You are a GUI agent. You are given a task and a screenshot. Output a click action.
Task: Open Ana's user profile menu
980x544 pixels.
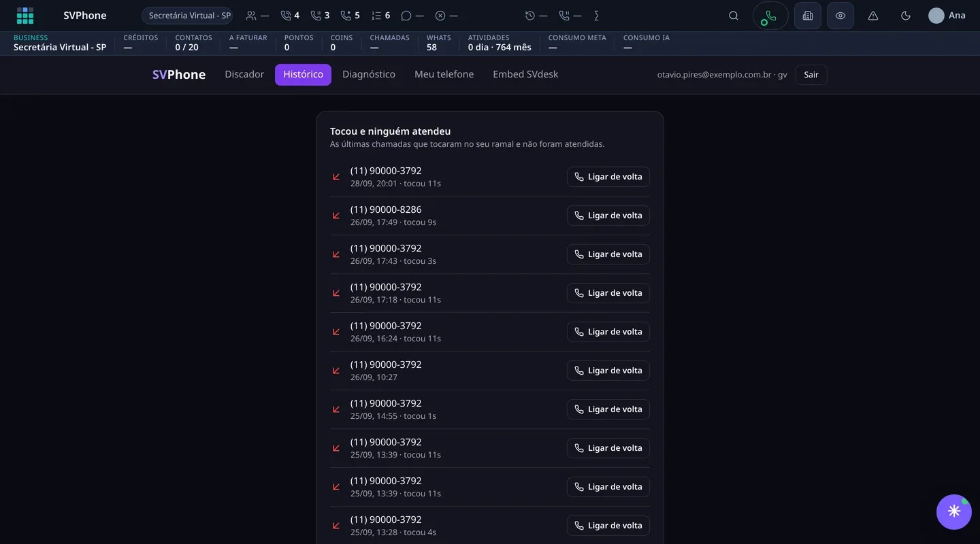coord(947,16)
